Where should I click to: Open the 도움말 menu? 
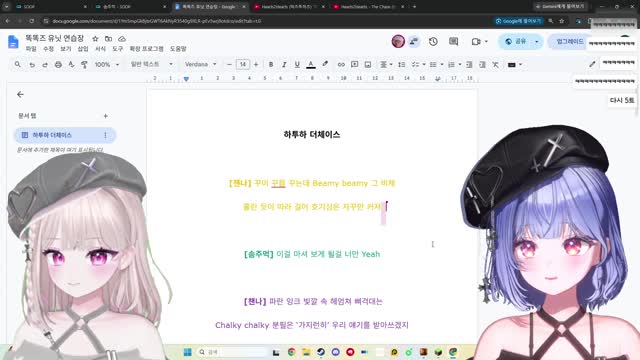[x=178, y=49]
